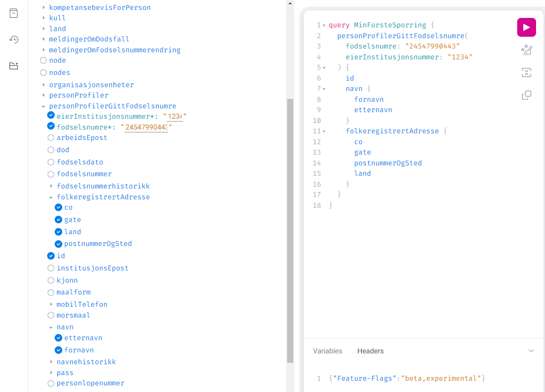Click the kompetansebevisForPerson field name

click(x=99, y=8)
